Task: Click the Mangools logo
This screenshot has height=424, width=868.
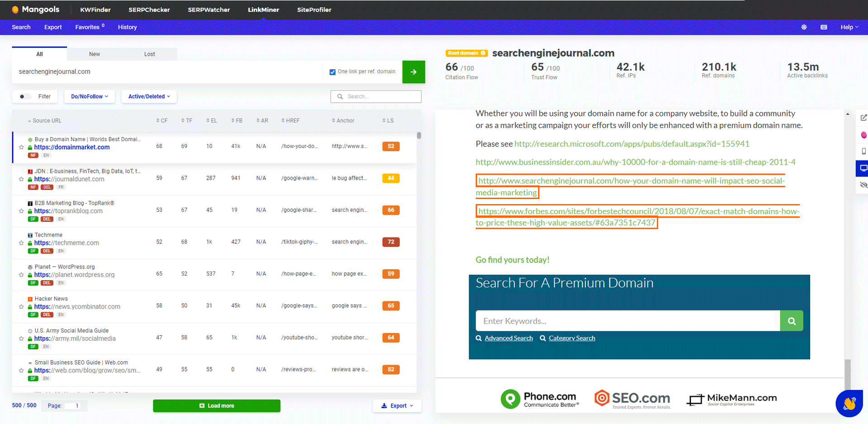Action: click(35, 10)
